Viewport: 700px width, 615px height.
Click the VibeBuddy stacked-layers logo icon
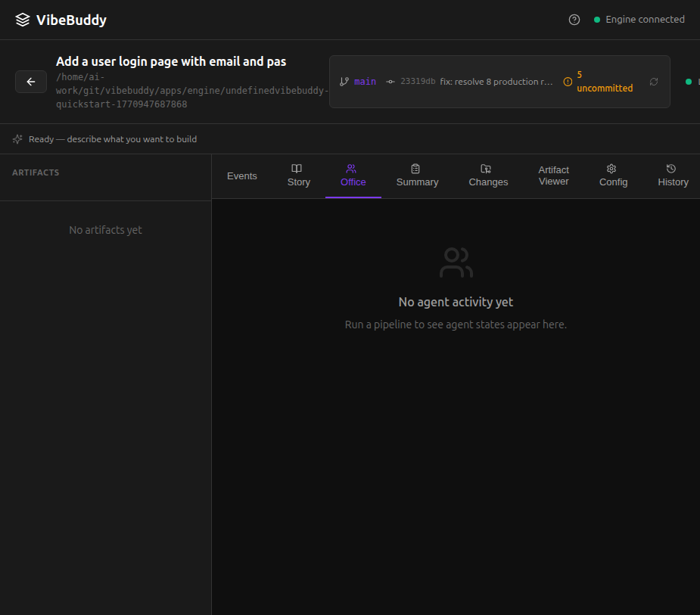tap(21, 20)
